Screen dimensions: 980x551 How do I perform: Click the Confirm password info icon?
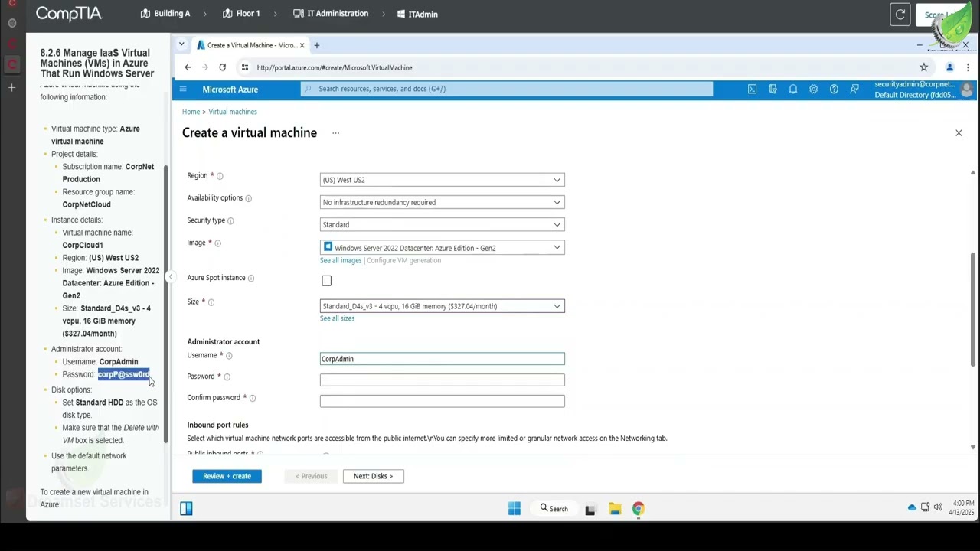pyautogui.click(x=253, y=398)
